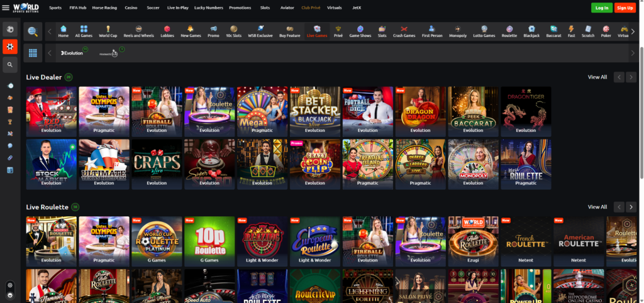
Task: Open the Sports soccer-ball sidebar icon
Action: coord(10,29)
